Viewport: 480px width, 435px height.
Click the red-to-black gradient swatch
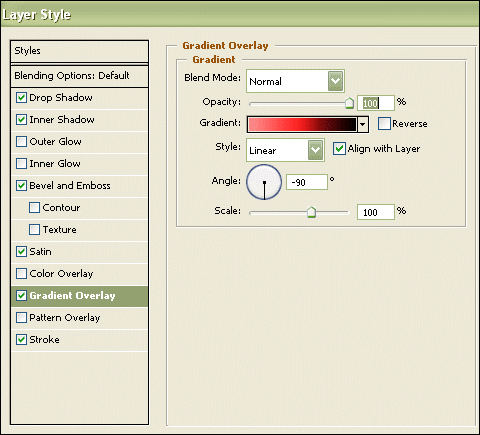coord(302,124)
